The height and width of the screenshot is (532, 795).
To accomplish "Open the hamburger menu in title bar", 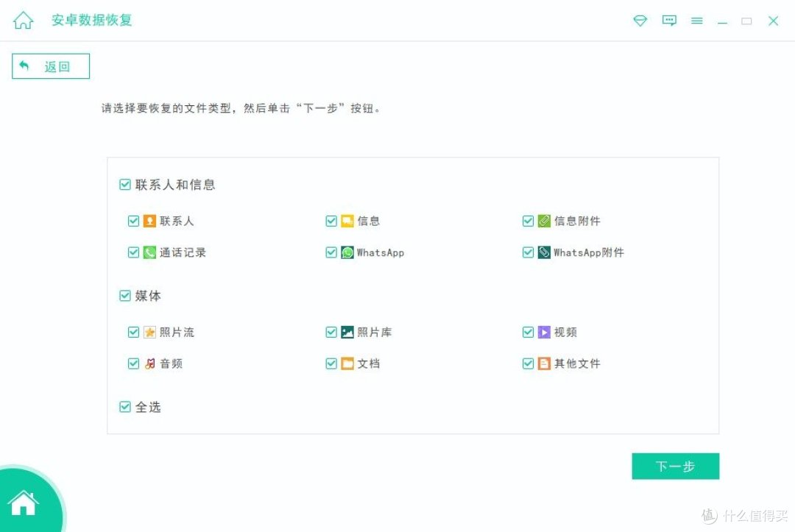I will point(696,21).
